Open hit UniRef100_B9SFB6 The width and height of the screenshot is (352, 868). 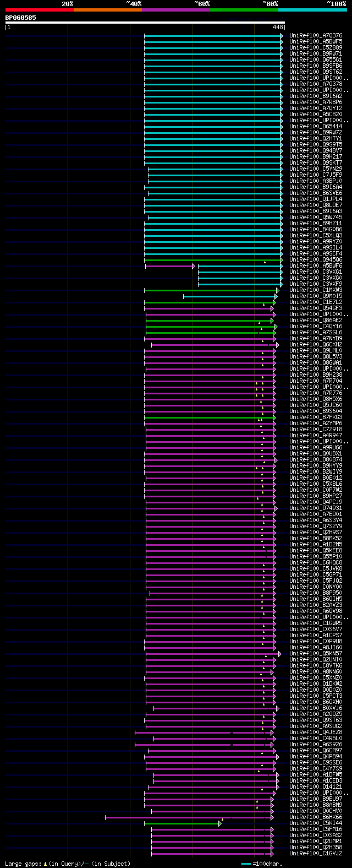tap(316, 66)
